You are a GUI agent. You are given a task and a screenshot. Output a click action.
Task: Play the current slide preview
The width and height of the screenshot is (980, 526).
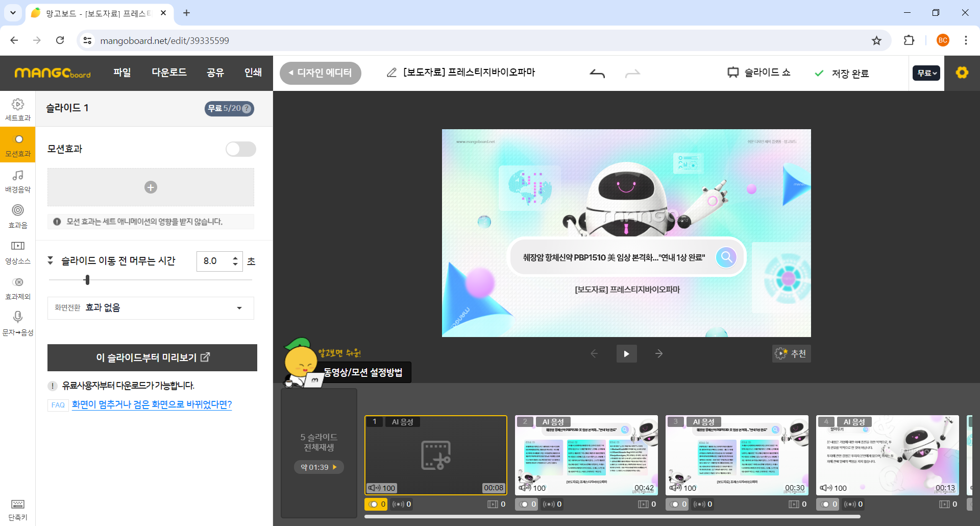click(626, 353)
